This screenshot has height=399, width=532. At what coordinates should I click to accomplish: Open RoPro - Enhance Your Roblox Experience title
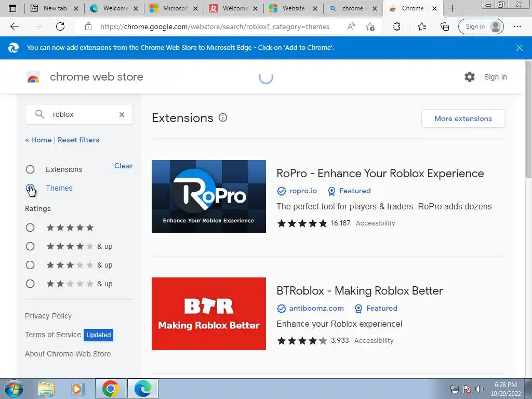click(x=380, y=174)
